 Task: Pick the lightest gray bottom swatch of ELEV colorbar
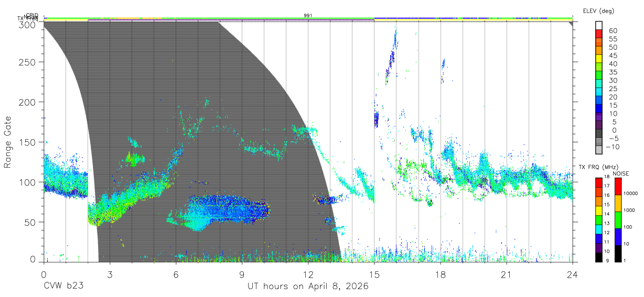pos(599,151)
